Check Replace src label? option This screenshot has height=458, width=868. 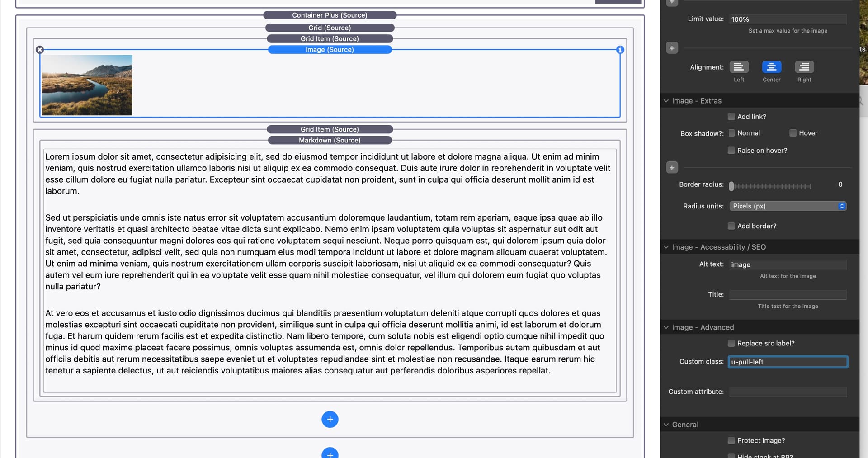731,344
